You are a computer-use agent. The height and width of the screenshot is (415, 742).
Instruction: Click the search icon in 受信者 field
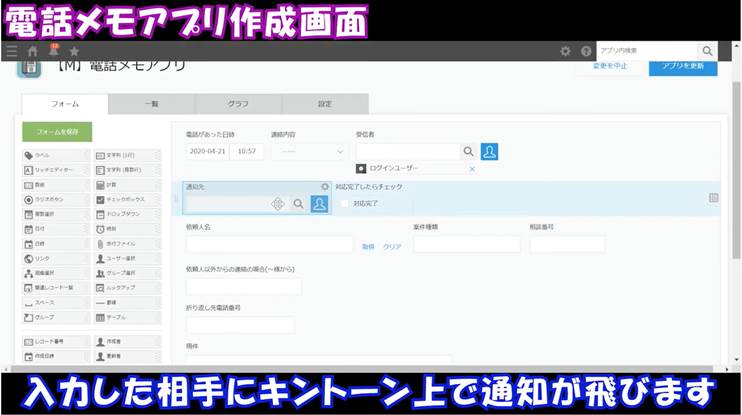click(468, 151)
